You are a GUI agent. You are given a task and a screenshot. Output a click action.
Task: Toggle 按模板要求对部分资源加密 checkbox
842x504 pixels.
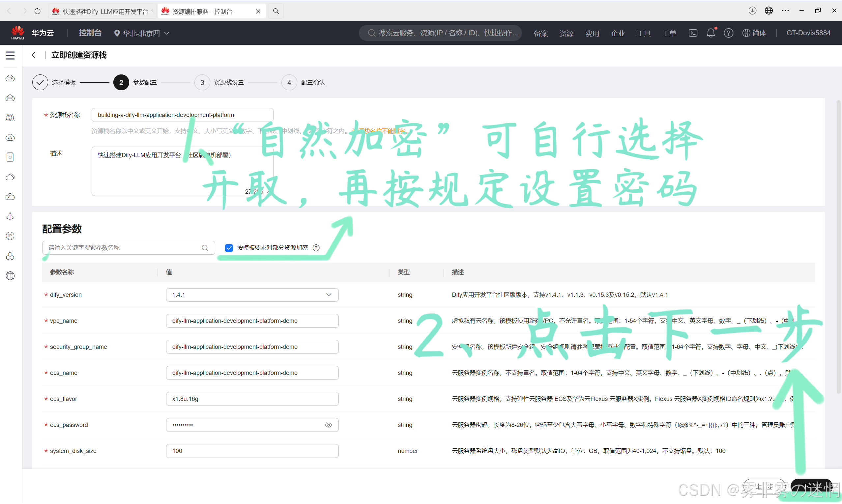[229, 248]
